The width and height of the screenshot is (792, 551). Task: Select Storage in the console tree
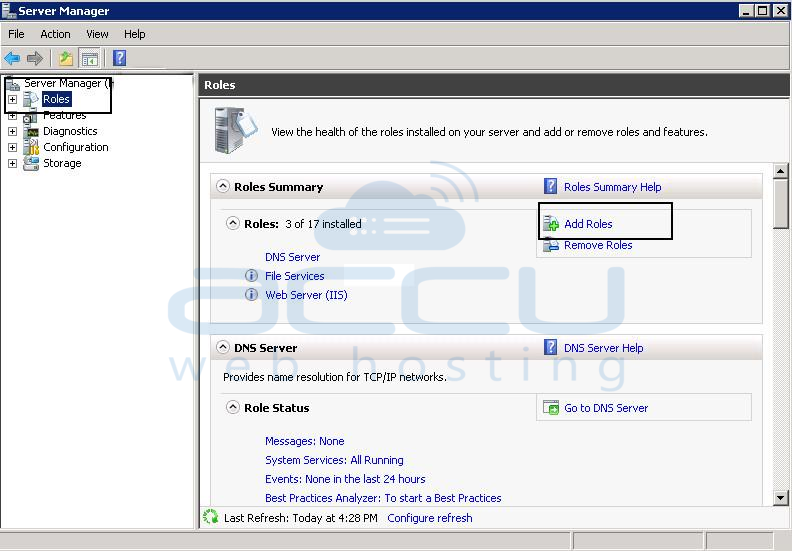coord(62,163)
